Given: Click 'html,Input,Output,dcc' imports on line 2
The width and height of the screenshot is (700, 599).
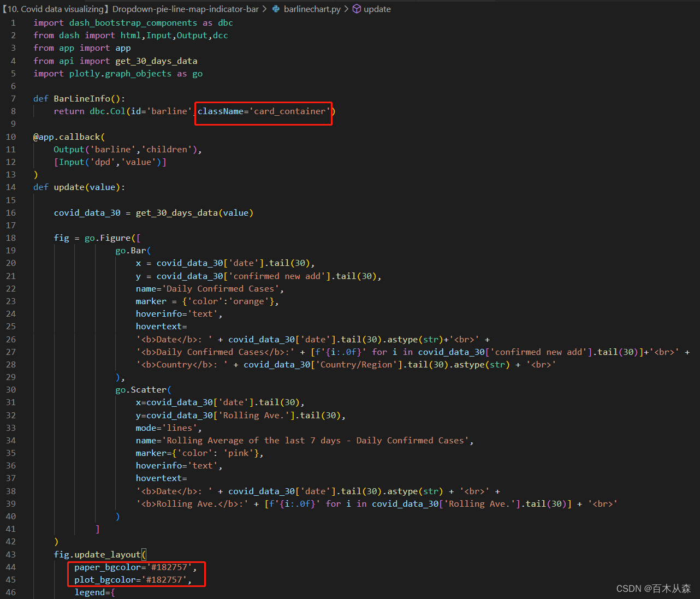Looking at the screenshot, I should point(174,35).
